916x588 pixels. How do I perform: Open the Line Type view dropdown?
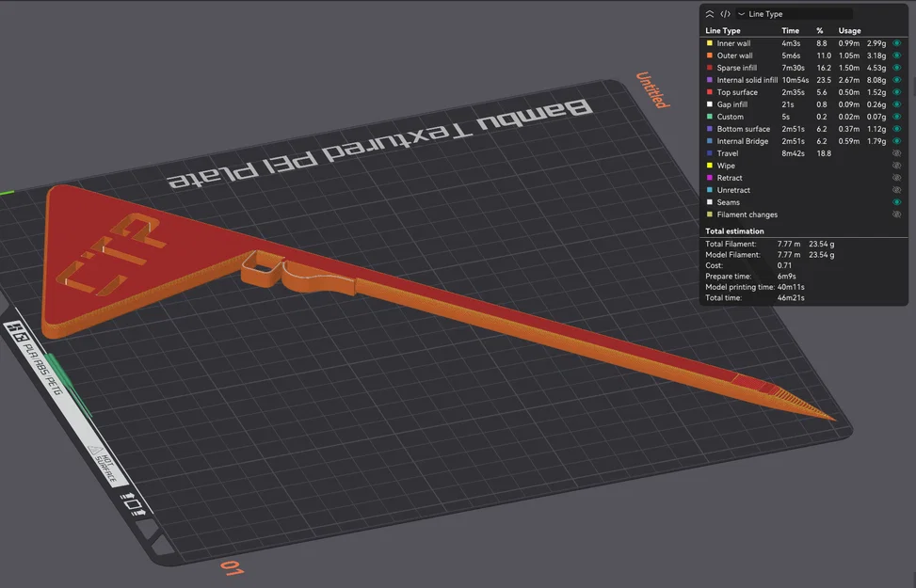point(794,14)
